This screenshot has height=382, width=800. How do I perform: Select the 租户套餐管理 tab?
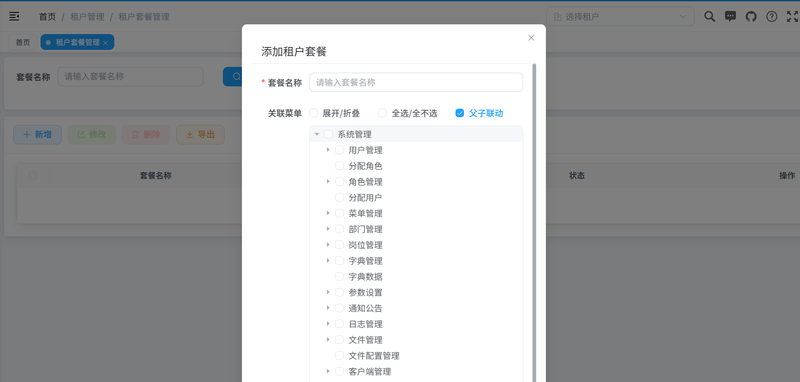click(77, 42)
